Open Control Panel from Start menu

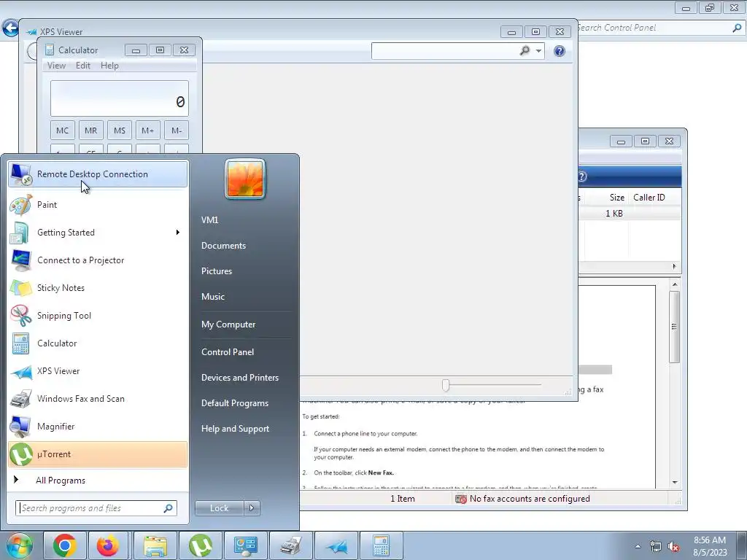click(228, 352)
